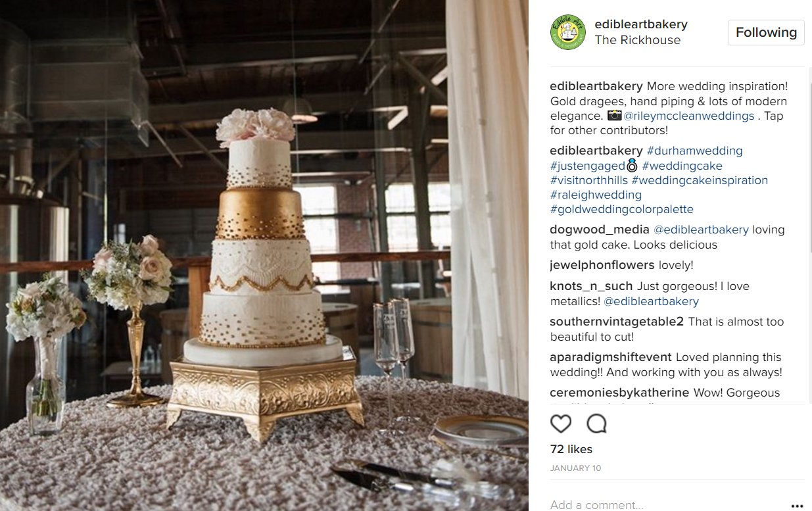Open the #goldweddingcolorpalette hashtag

(x=622, y=210)
